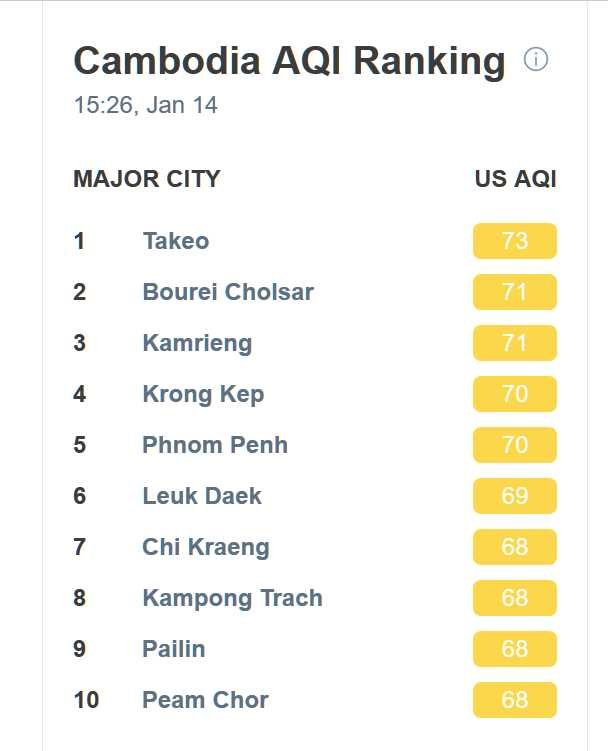
Task: Click Leuk Daek's AQI badge showing 69
Action: tap(515, 496)
